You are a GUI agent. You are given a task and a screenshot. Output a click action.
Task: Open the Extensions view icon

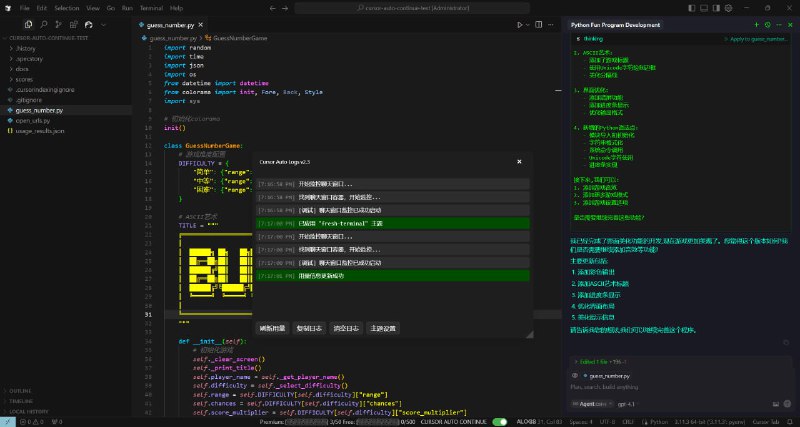pyautogui.click(x=74, y=22)
